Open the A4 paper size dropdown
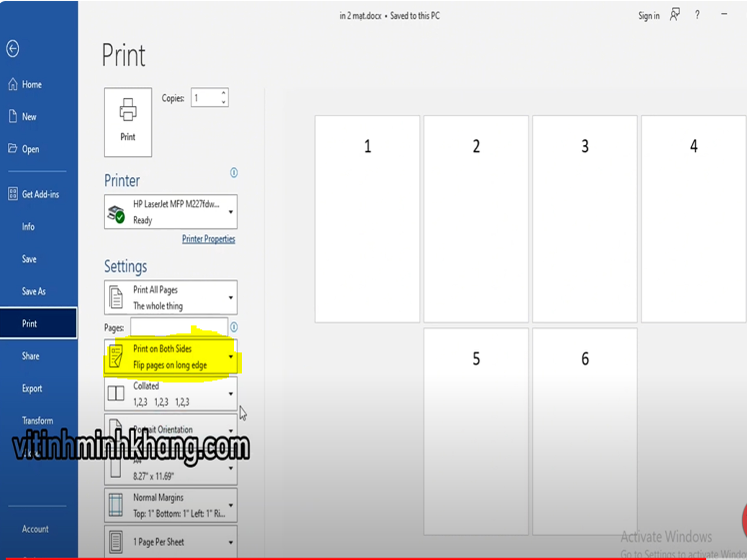Viewport: 747px width, 560px height. [x=171, y=468]
